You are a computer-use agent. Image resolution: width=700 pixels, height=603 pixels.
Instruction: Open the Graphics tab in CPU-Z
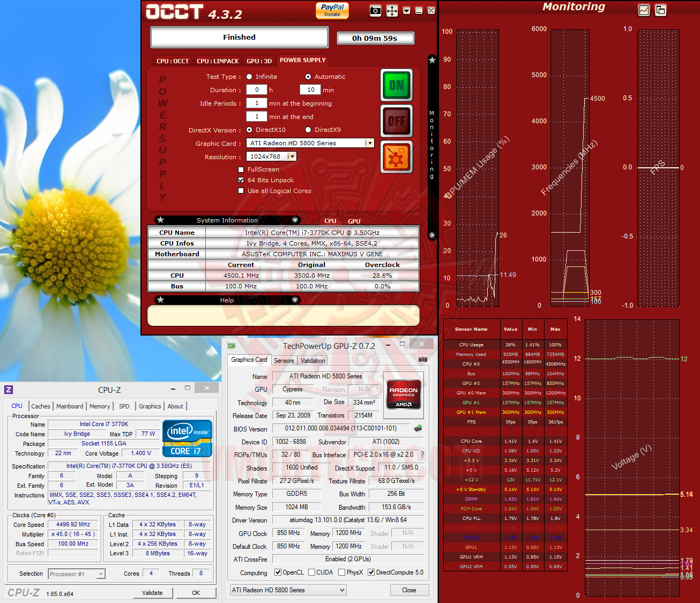tap(150, 406)
